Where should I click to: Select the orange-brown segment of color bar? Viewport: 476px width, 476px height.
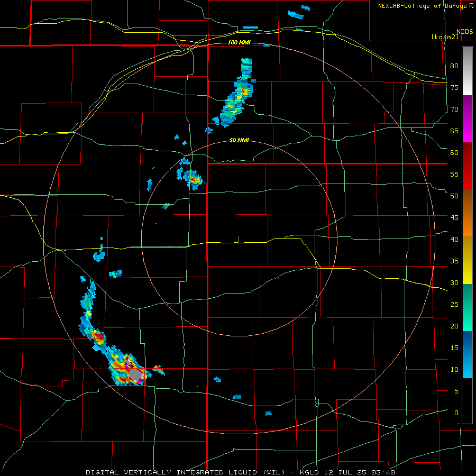click(467, 213)
